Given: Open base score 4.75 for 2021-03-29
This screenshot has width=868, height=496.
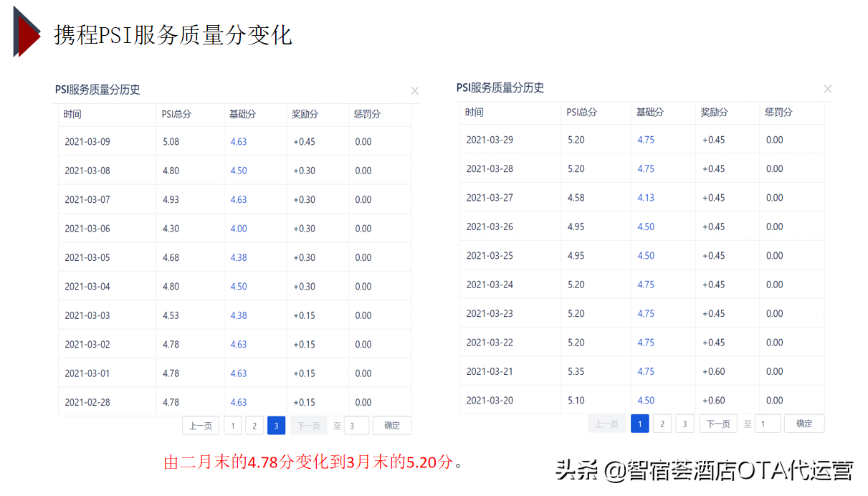Looking at the screenshot, I should click(646, 140).
